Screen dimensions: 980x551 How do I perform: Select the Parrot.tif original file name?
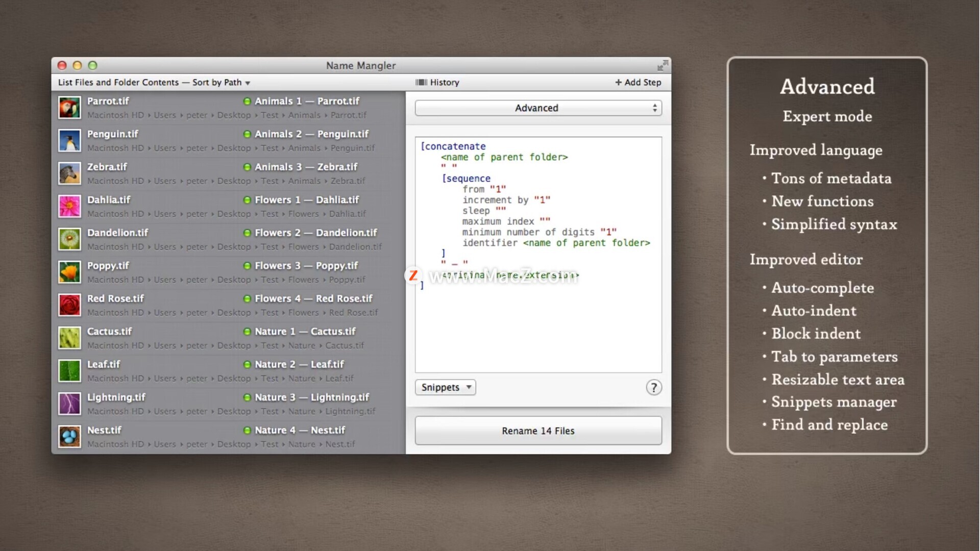click(x=108, y=101)
